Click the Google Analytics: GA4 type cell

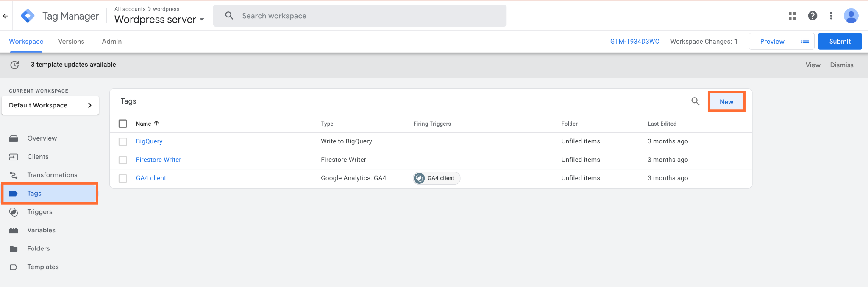pos(353,178)
